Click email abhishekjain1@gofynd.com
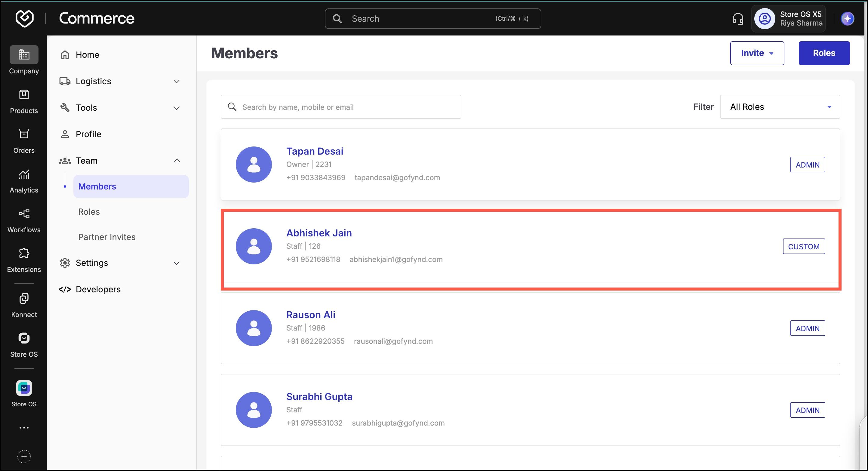The width and height of the screenshot is (868, 471). point(396,260)
